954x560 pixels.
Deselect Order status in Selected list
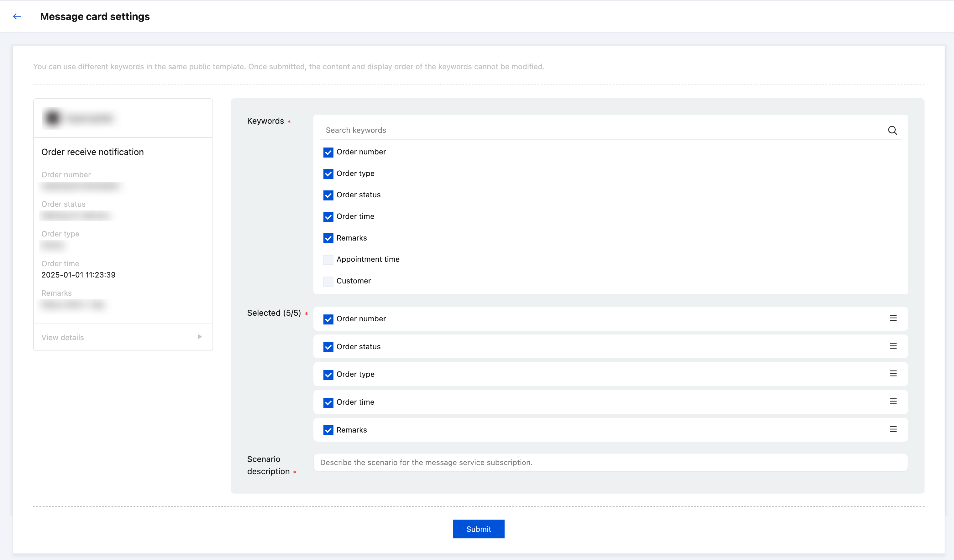328,347
